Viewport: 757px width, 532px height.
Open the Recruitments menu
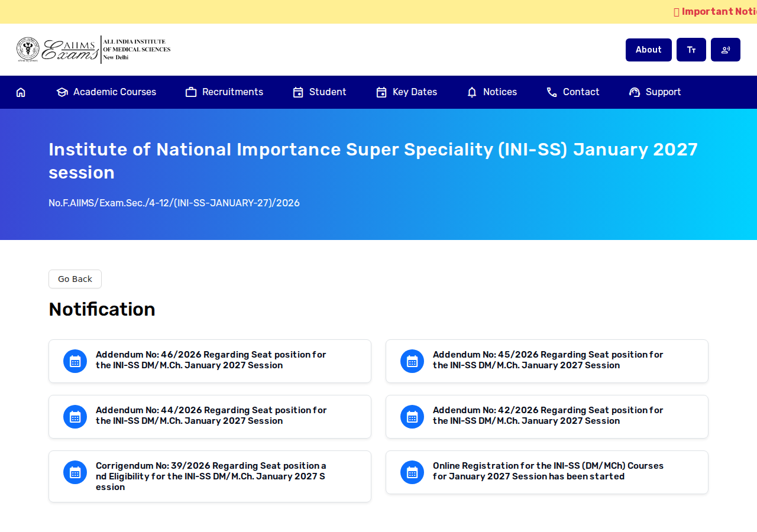point(224,92)
